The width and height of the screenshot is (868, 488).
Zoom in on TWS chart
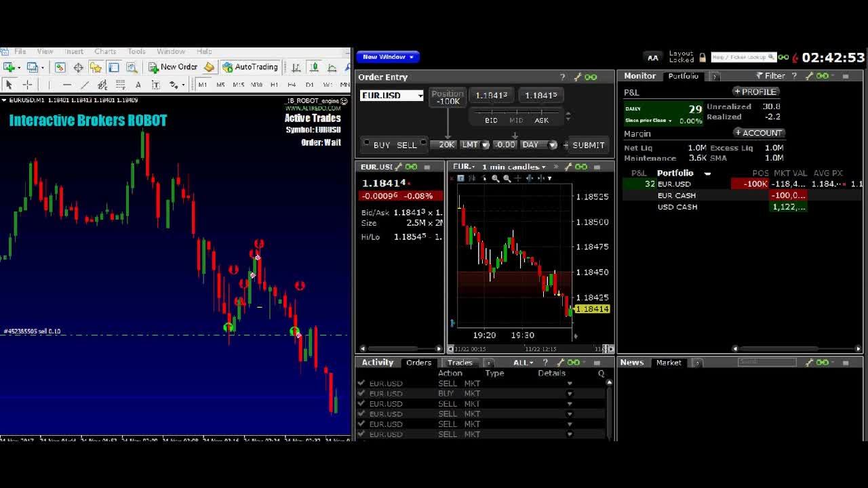tap(496, 178)
